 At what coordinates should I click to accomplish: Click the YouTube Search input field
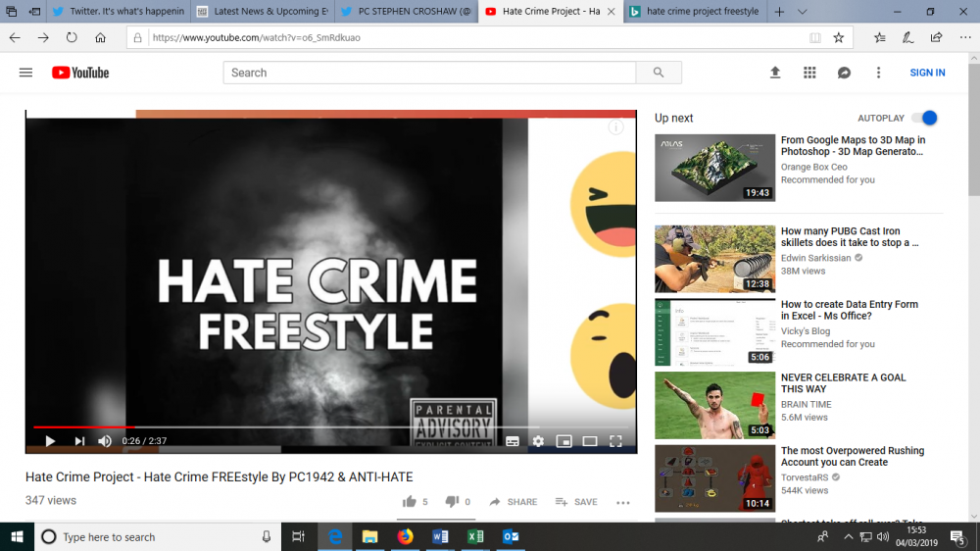tap(429, 73)
